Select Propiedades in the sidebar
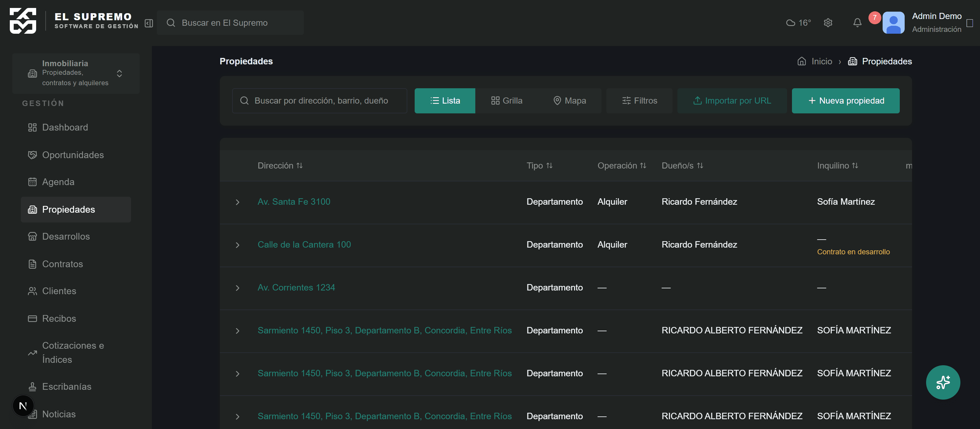 (76, 209)
